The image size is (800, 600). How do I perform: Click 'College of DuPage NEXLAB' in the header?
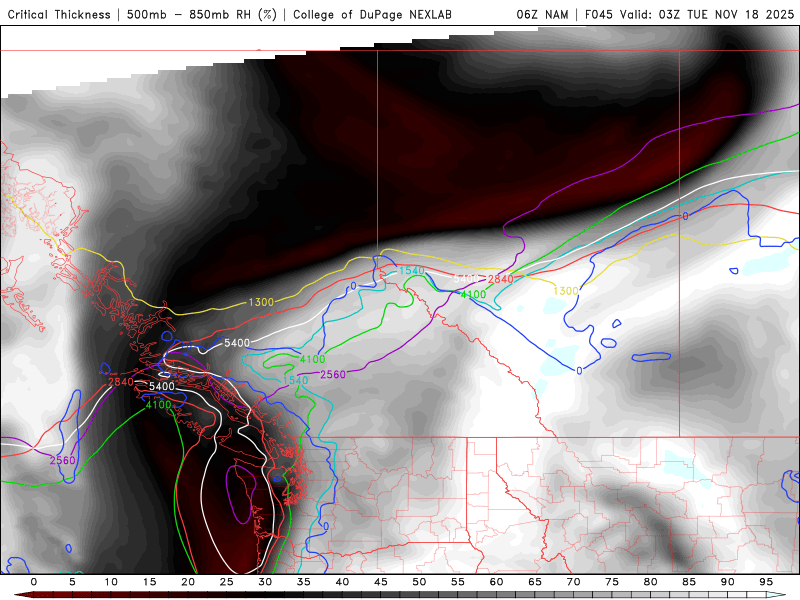tap(372, 15)
